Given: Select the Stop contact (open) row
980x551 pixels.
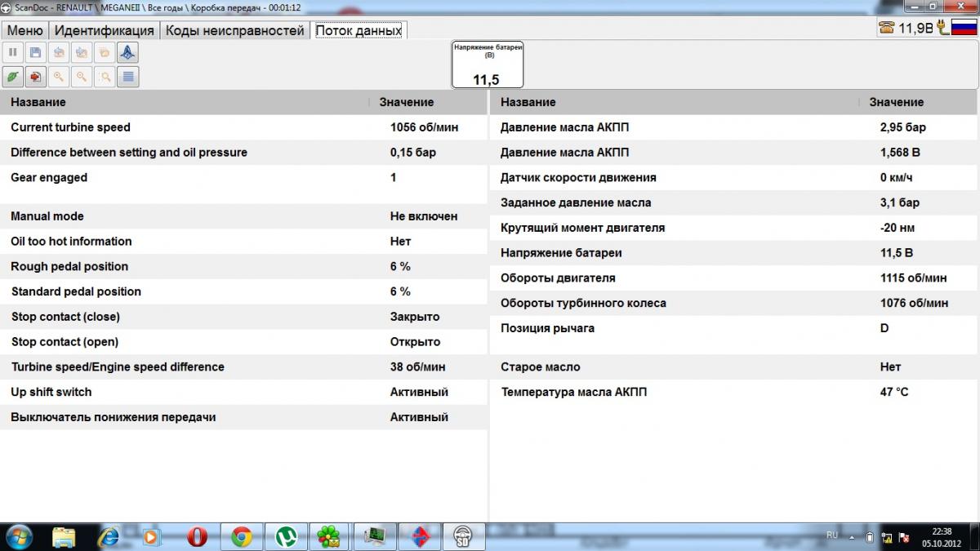Looking at the screenshot, I should (x=243, y=342).
